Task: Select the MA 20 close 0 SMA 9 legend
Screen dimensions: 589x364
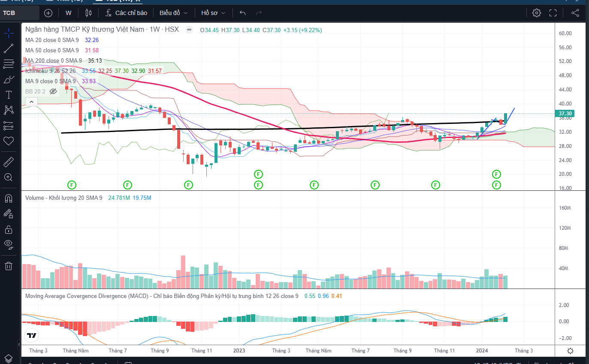Action: point(52,40)
